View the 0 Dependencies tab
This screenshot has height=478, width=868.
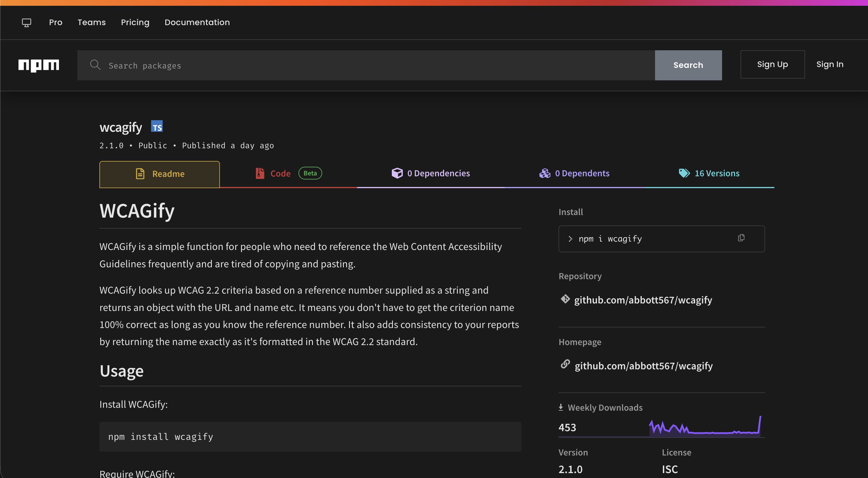pyautogui.click(x=431, y=174)
